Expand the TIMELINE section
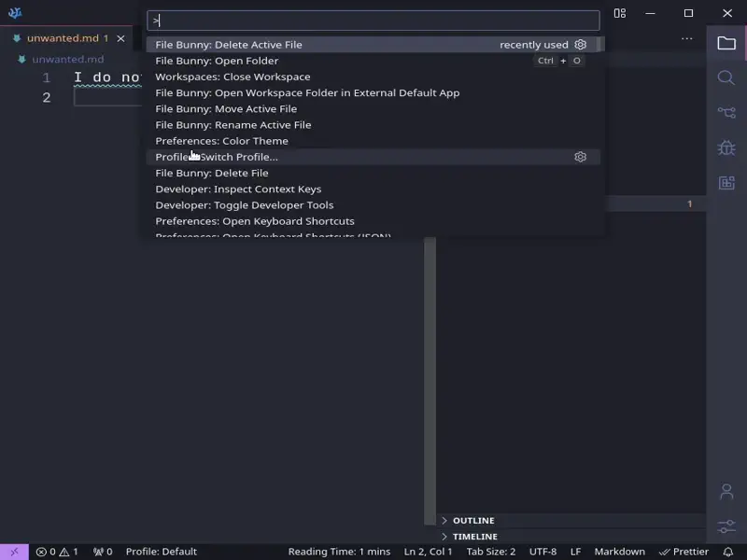Viewport: 747px width, 560px height. (571, 536)
